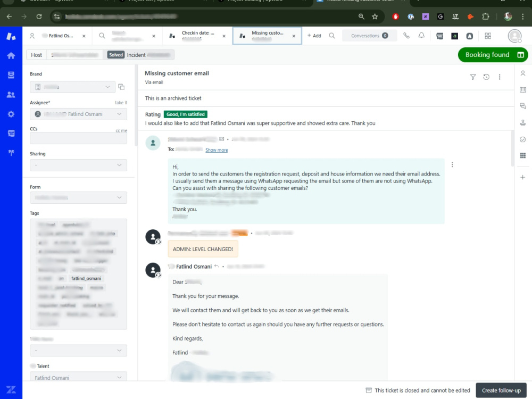This screenshot has height=399, width=532.
Task: Click the Solved Incident breadcrumb
Action: coord(138,55)
